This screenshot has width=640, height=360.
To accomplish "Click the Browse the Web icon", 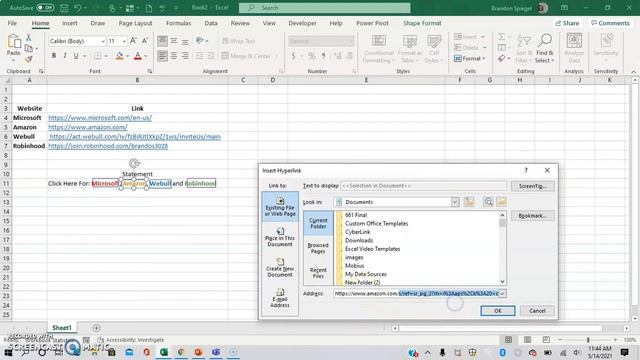I will click(x=488, y=202).
